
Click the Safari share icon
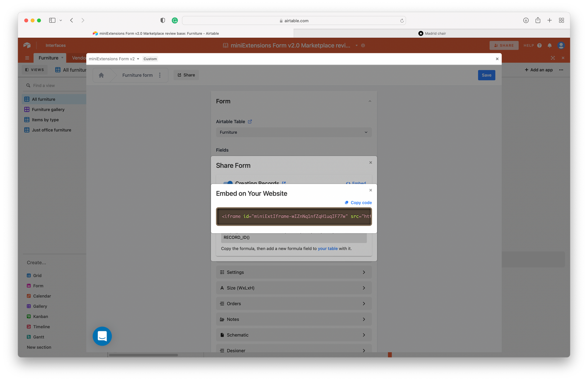pos(538,20)
